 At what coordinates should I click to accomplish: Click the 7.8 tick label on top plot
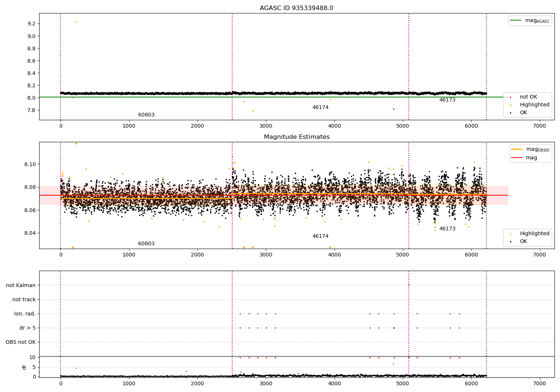31,111
